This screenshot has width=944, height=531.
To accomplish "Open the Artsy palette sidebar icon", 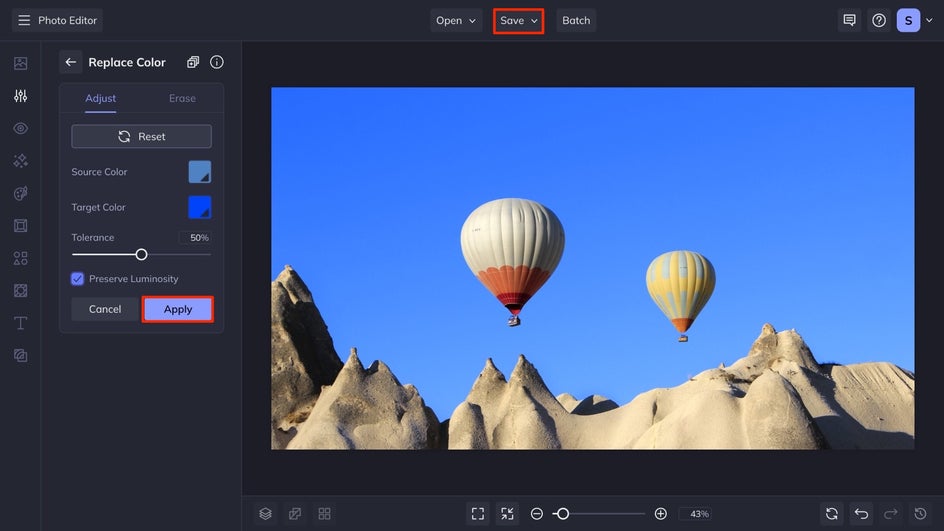I will pos(20,193).
